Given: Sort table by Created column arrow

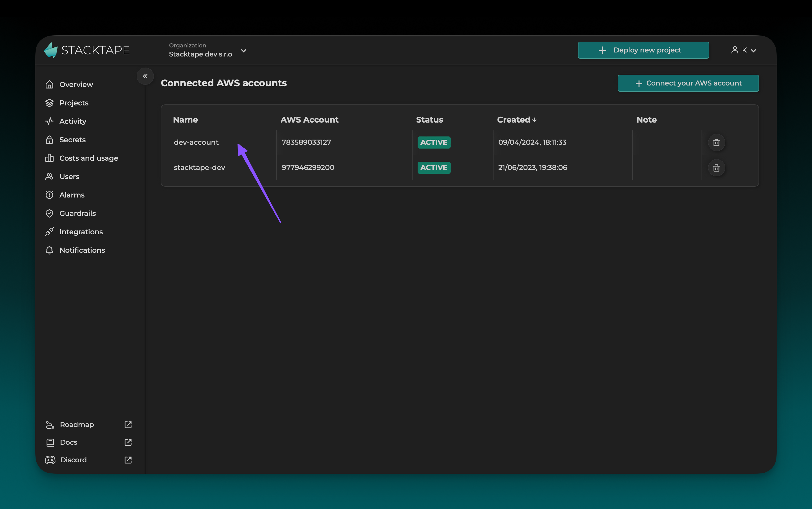Looking at the screenshot, I should 534,120.
